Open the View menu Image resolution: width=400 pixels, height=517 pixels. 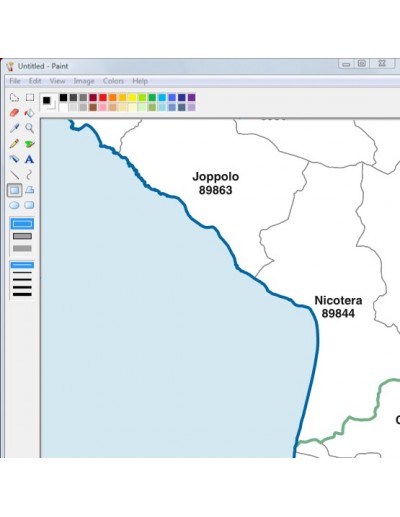57,81
